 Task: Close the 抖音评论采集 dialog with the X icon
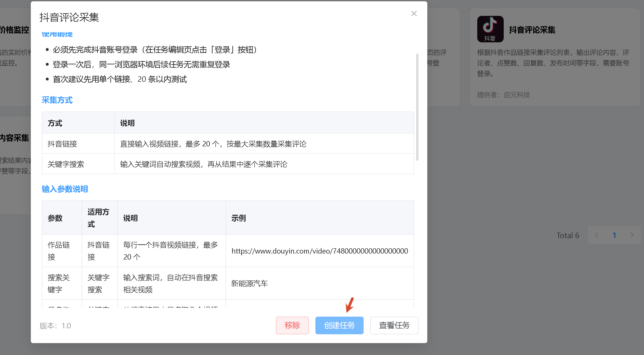pos(414,13)
